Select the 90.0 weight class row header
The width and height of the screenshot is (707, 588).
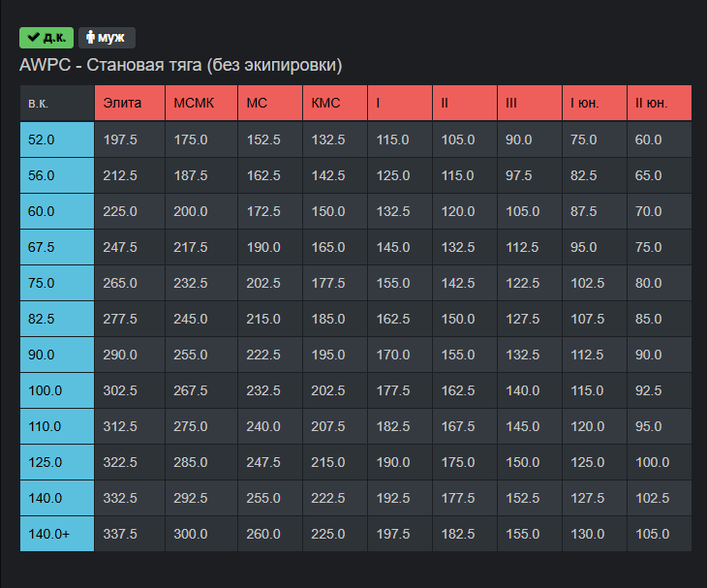tap(57, 355)
